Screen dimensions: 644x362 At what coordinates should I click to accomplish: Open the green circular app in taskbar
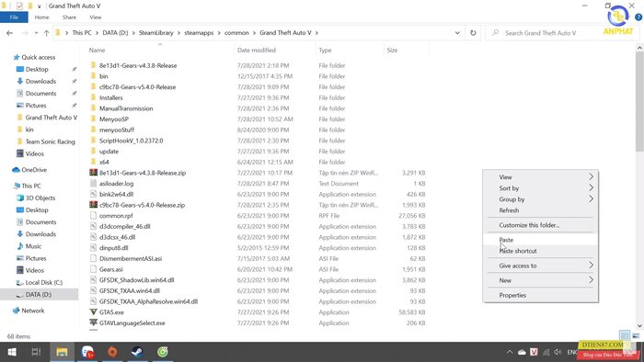[163, 352]
